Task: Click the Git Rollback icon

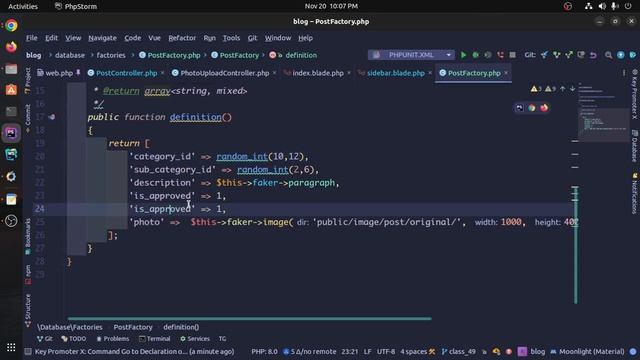Action: (593, 55)
